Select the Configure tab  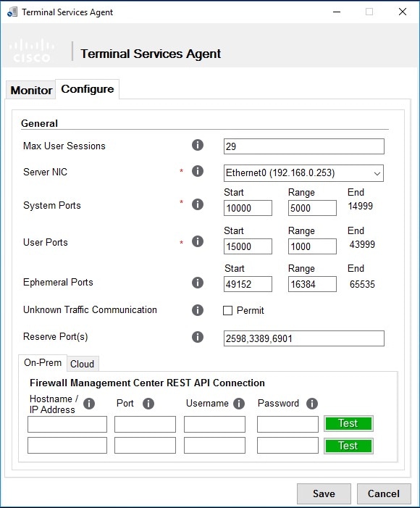point(88,89)
